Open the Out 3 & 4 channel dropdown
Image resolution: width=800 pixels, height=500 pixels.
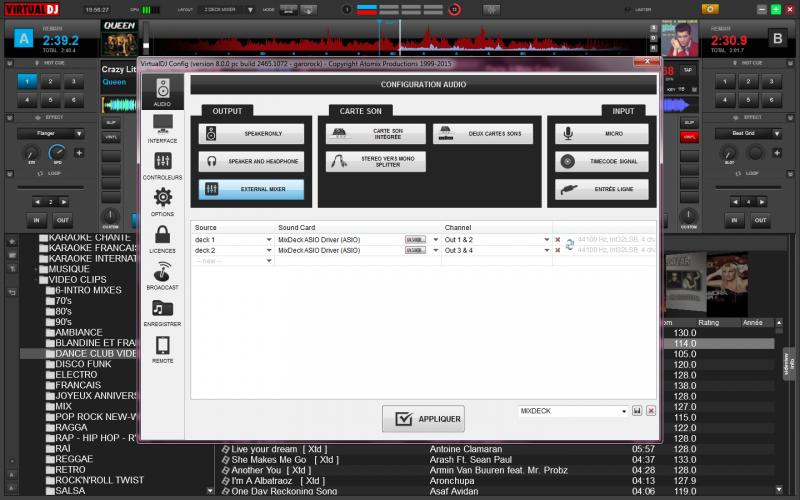click(546, 251)
